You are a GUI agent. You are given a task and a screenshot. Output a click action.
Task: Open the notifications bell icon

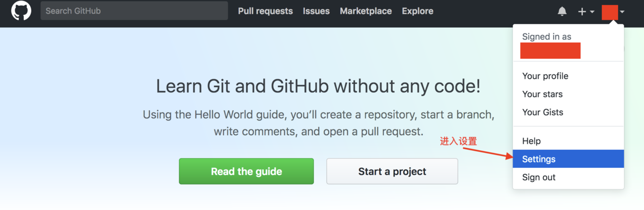click(x=562, y=11)
